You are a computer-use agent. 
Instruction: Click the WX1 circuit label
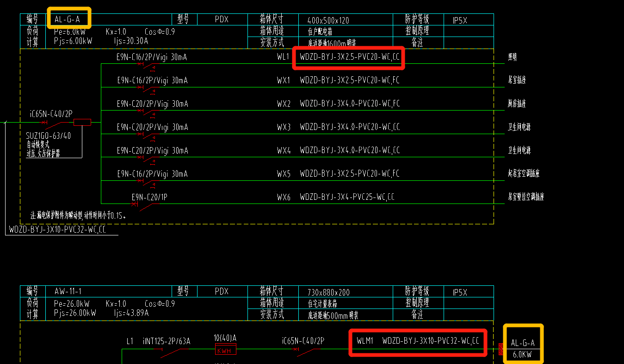click(284, 80)
